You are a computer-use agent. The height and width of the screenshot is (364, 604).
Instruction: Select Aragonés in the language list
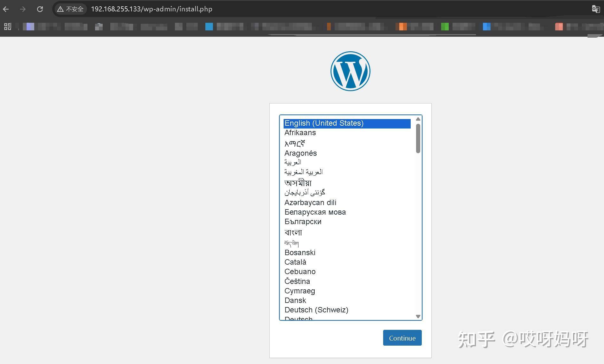(x=347, y=153)
